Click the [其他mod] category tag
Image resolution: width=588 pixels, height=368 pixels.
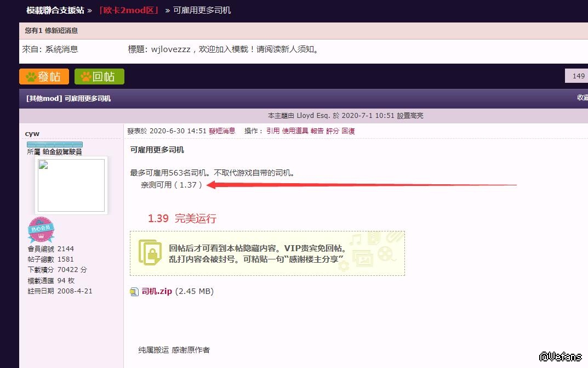44,98
